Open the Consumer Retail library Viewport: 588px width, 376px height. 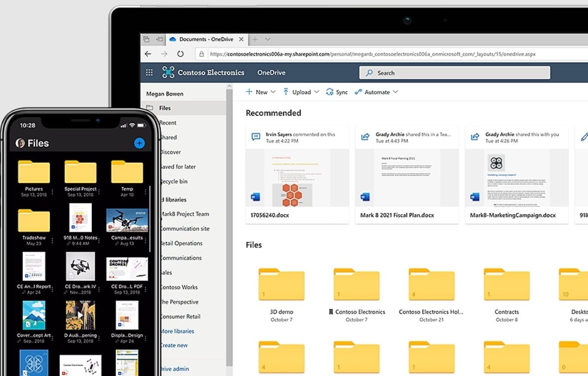[x=181, y=316]
